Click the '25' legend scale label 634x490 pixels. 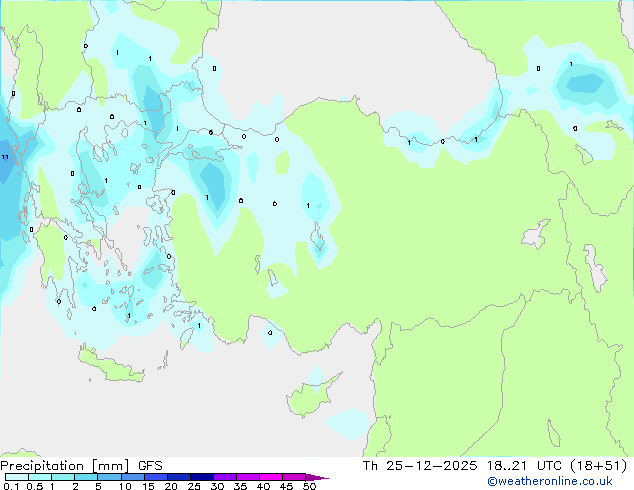point(194,486)
